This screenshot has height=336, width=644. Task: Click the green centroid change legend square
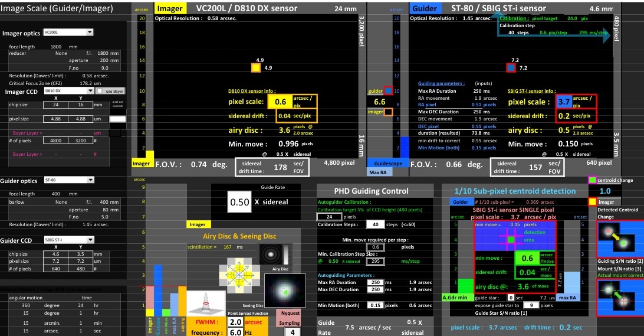[x=592, y=180]
